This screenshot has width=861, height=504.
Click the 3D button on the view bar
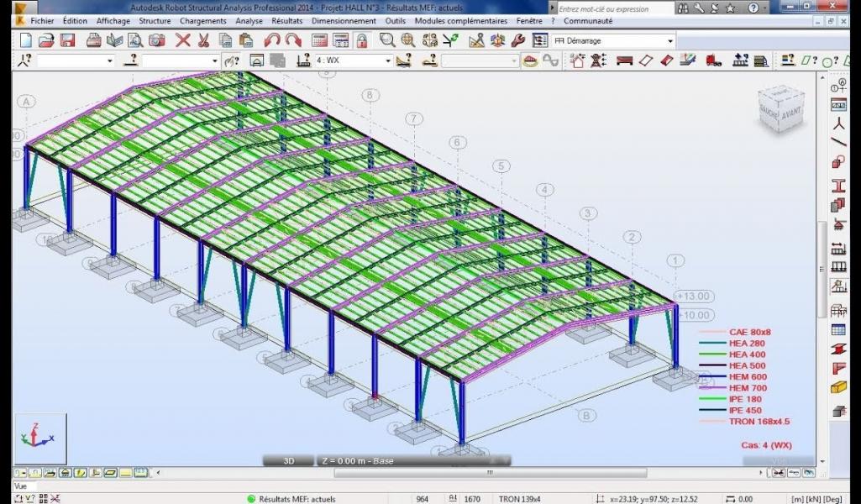point(288,460)
